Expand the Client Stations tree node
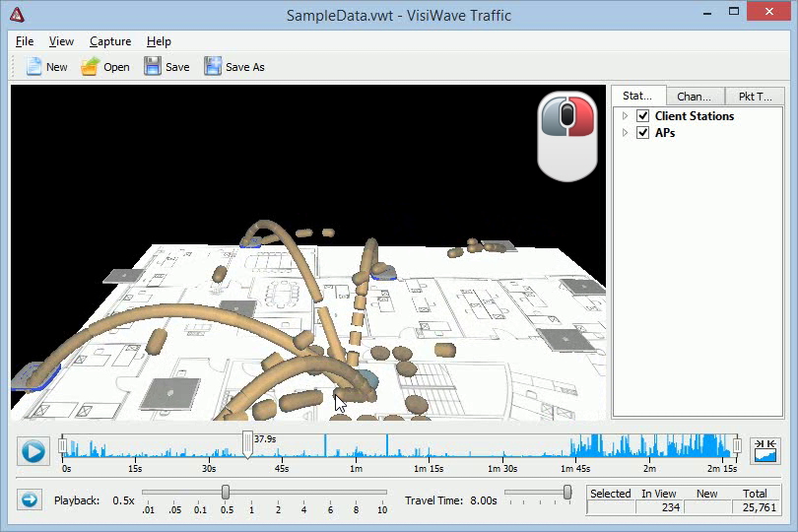Viewport: 798px width, 532px height. (x=626, y=116)
